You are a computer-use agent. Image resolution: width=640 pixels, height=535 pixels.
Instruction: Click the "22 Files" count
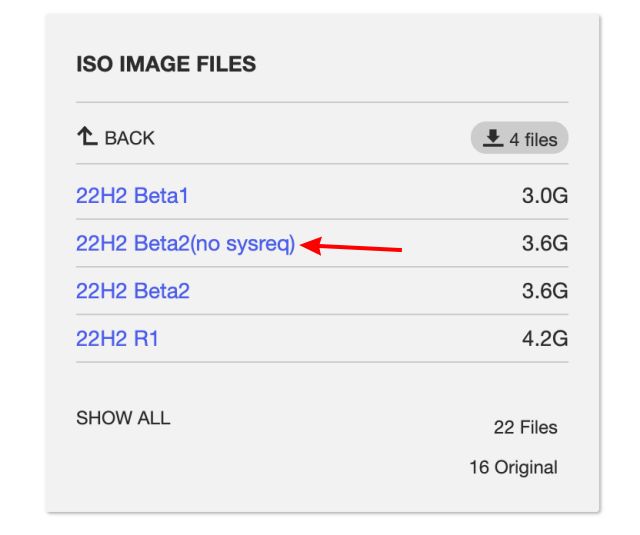tap(525, 427)
